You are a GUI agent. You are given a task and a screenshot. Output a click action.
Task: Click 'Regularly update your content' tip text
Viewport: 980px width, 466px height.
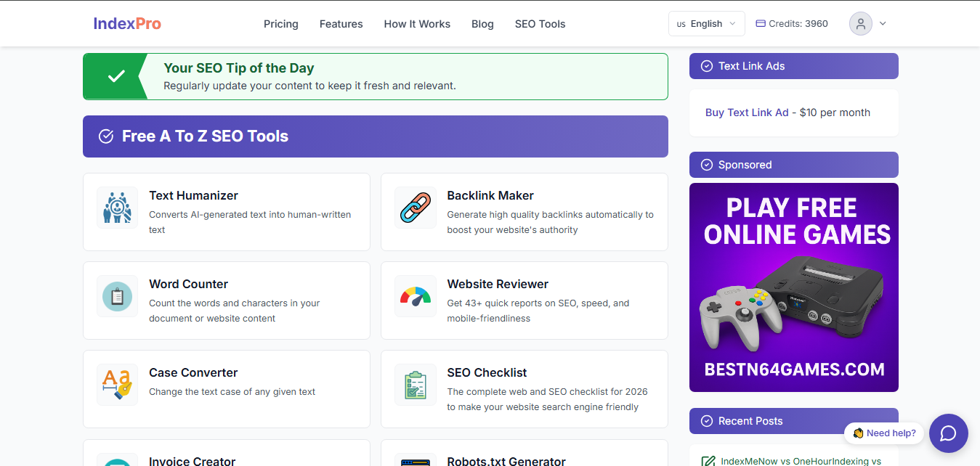pos(309,86)
